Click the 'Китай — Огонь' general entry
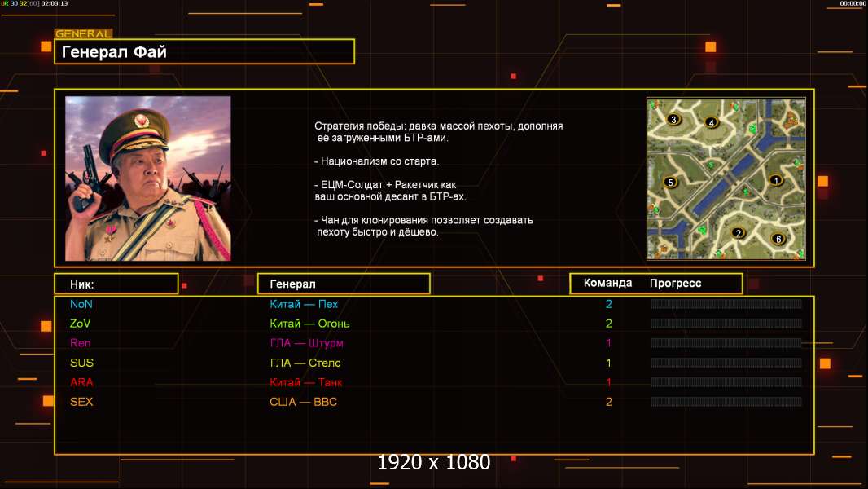The height and width of the screenshot is (489, 868). [309, 324]
